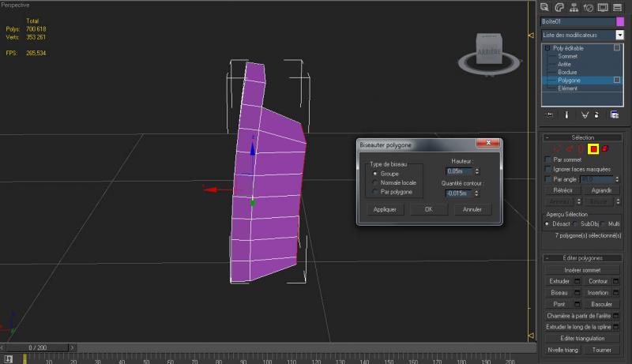The image size is (632, 364).
Task: Click the ViewCube in the viewport
Action: coord(489,48)
